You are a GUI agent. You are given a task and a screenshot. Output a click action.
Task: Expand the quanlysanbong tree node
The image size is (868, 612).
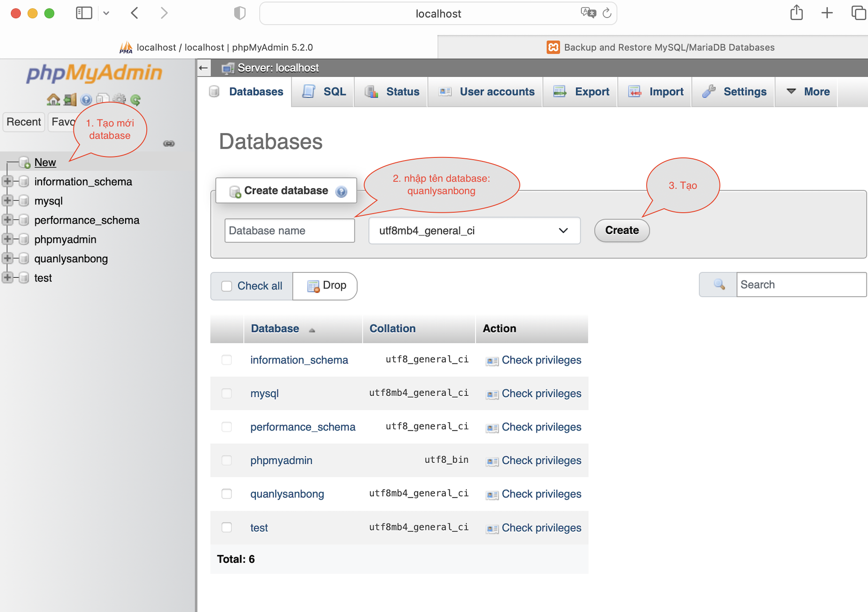pyautogui.click(x=8, y=258)
